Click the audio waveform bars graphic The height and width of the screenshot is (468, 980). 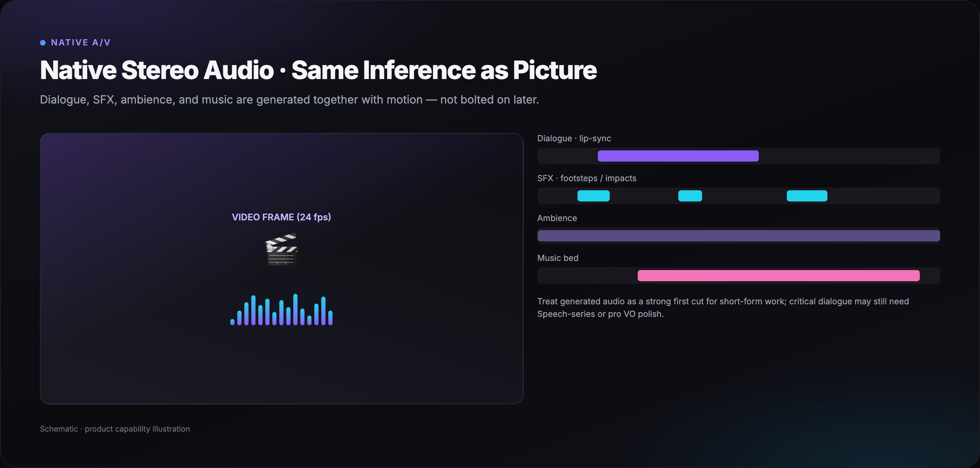[x=281, y=310]
